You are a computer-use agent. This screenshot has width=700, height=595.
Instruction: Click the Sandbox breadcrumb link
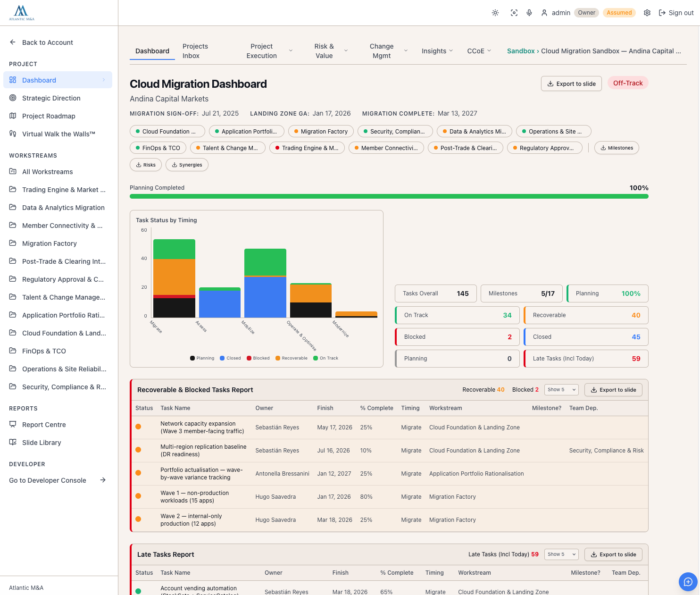coord(521,51)
